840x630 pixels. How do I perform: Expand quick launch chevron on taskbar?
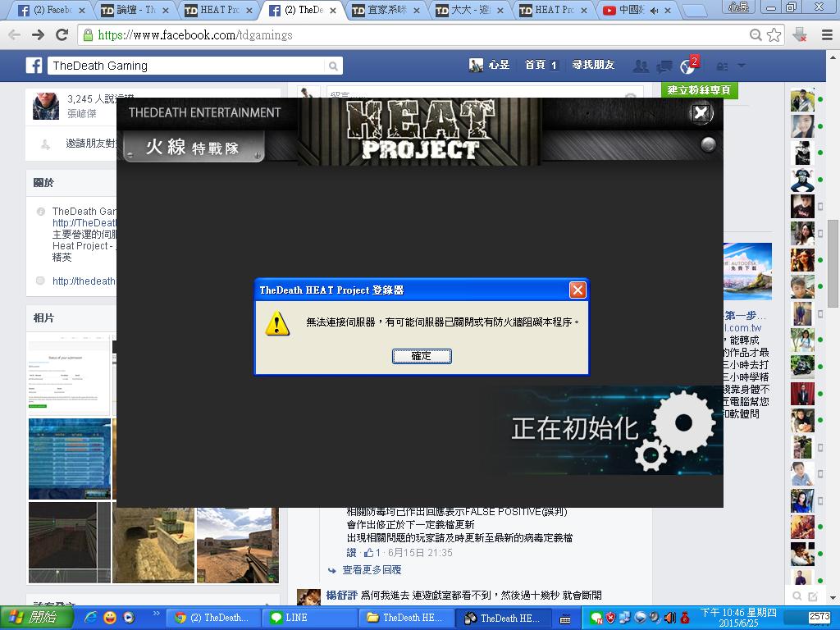tap(157, 613)
